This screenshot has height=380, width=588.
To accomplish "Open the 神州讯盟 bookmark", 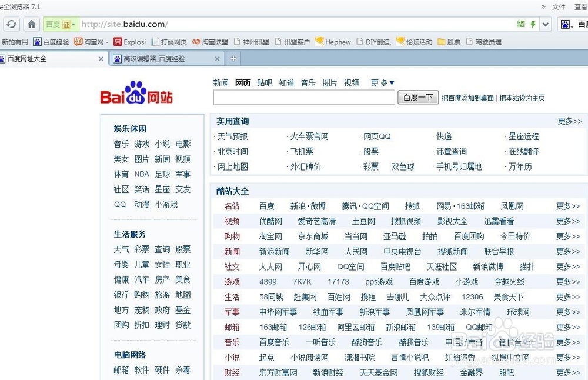I will 251,42.
